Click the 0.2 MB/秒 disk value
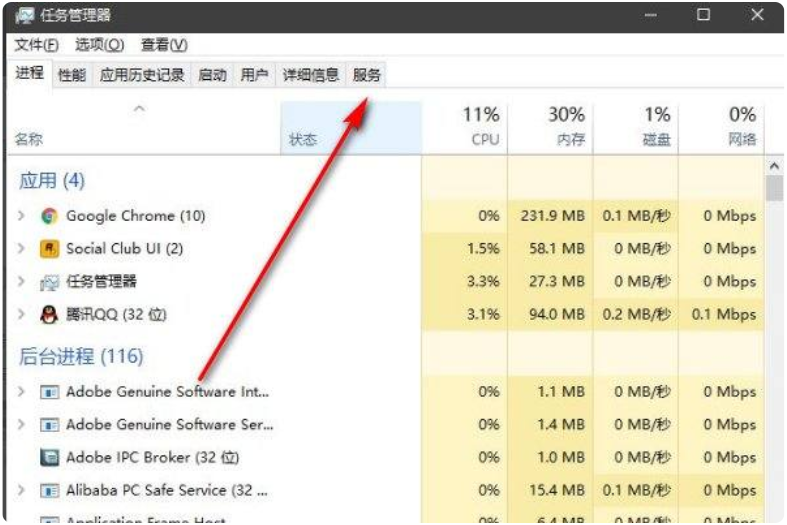787x525 pixels. point(636,314)
